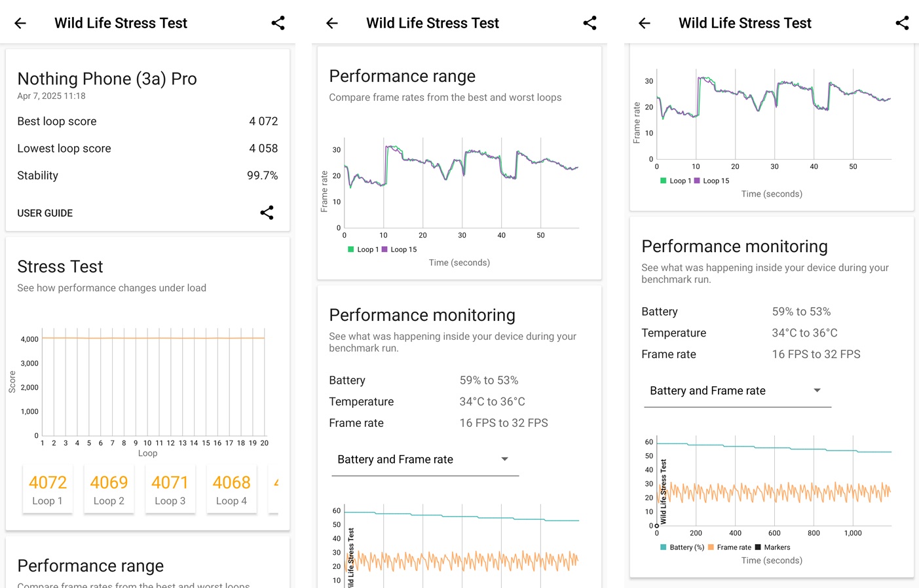The image size is (919, 588).
Task: Click orange Frame rate legend swatch
Action: (711, 547)
